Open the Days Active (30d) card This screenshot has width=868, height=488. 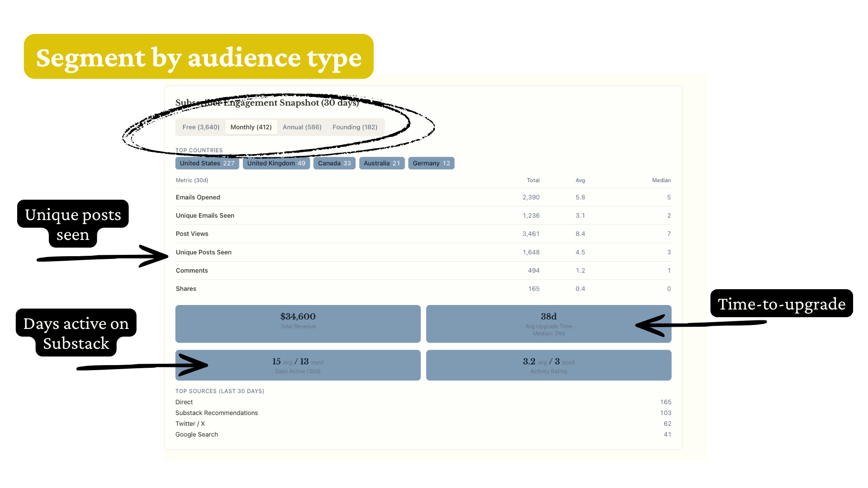(x=298, y=365)
